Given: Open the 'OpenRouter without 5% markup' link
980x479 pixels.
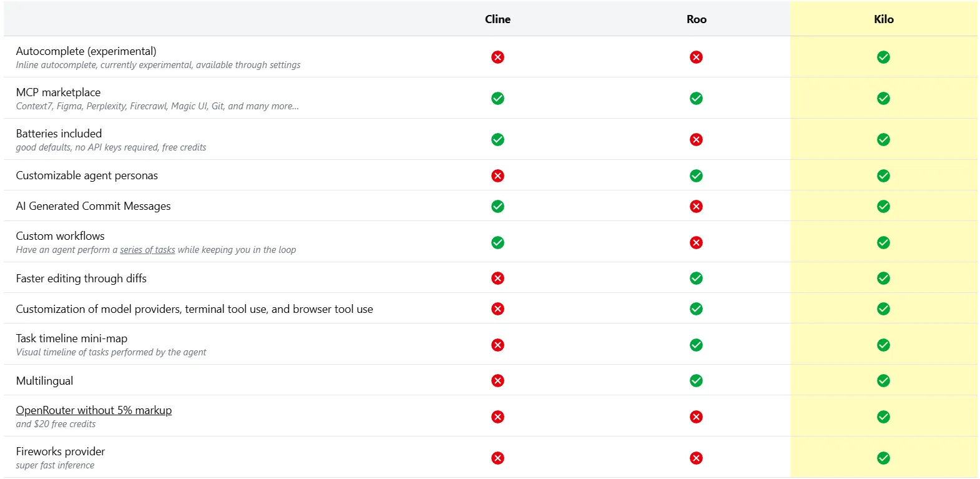Looking at the screenshot, I should click(94, 410).
